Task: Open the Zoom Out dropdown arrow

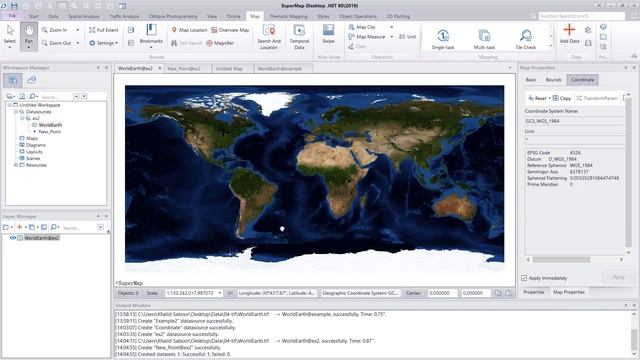Action: (x=78, y=43)
